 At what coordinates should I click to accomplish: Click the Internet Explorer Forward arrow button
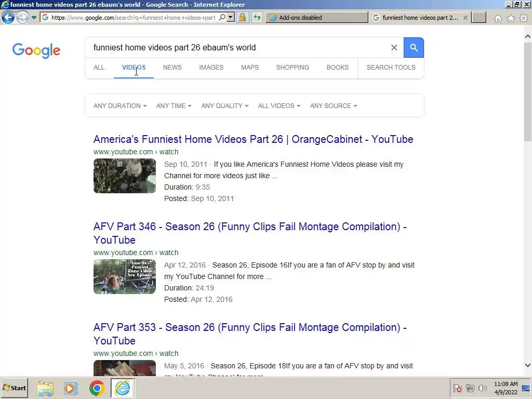click(x=22, y=17)
